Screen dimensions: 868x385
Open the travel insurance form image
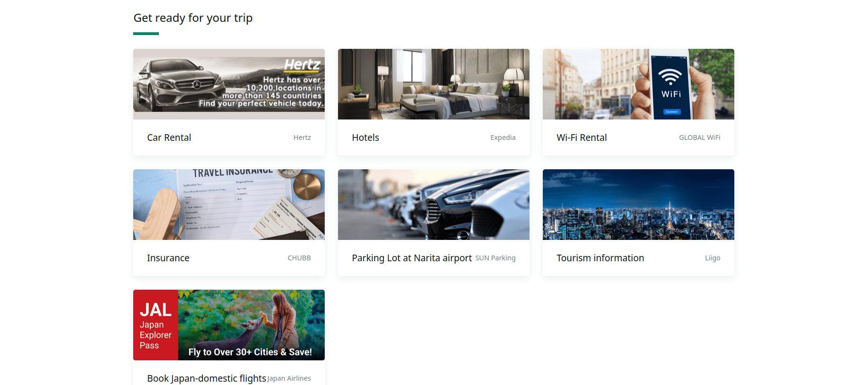229,204
